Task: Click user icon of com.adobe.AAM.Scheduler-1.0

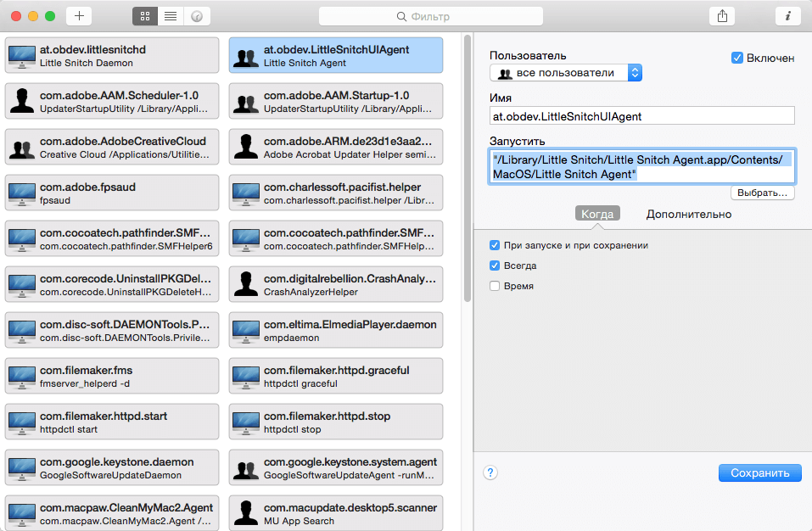Action: tap(22, 101)
